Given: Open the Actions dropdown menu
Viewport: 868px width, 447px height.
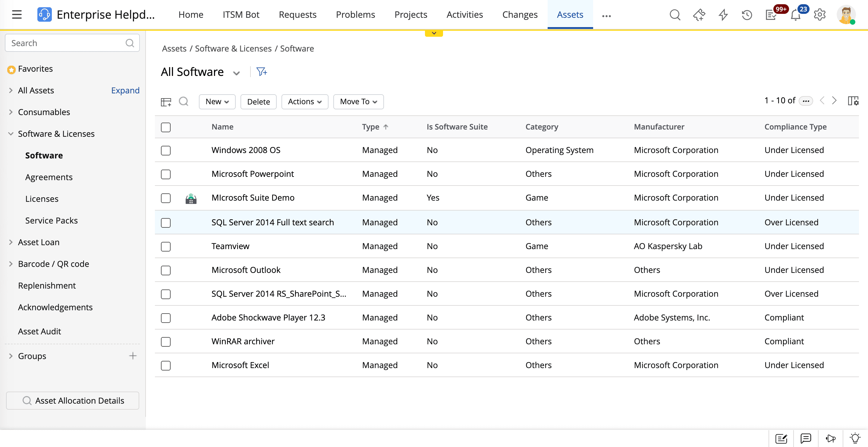Looking at the screenshot, I should 304,102.
